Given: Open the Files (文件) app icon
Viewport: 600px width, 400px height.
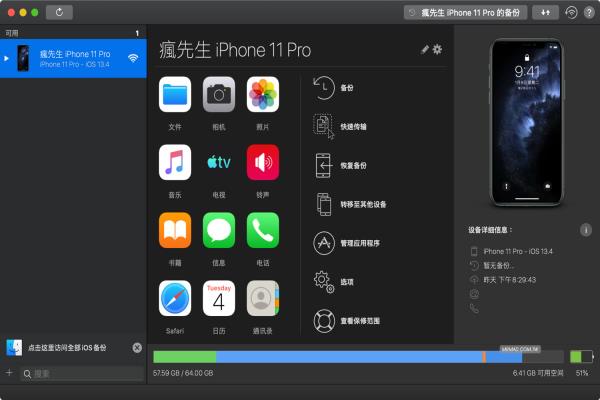Looking at the screenshot, I should pyautogui.click(x=175, y=94).
